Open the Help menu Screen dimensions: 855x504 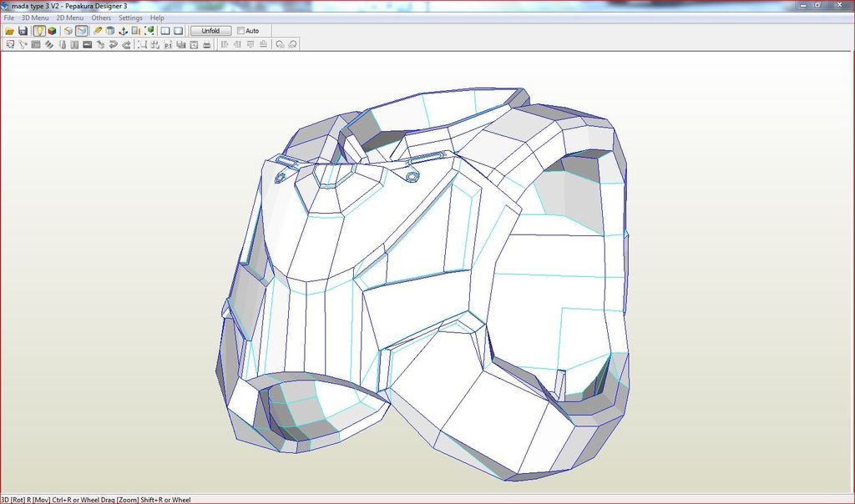(x=157, y=18)
